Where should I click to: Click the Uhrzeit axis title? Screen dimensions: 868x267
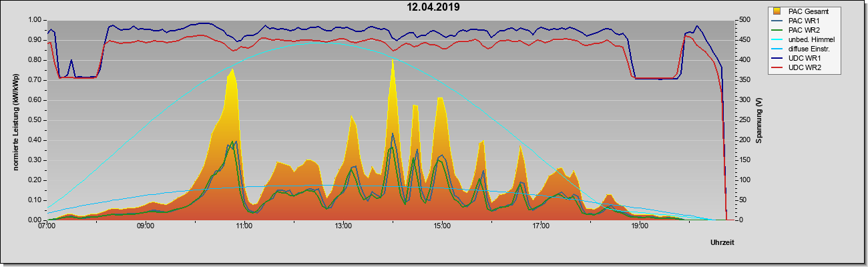(x=722, y=242)
